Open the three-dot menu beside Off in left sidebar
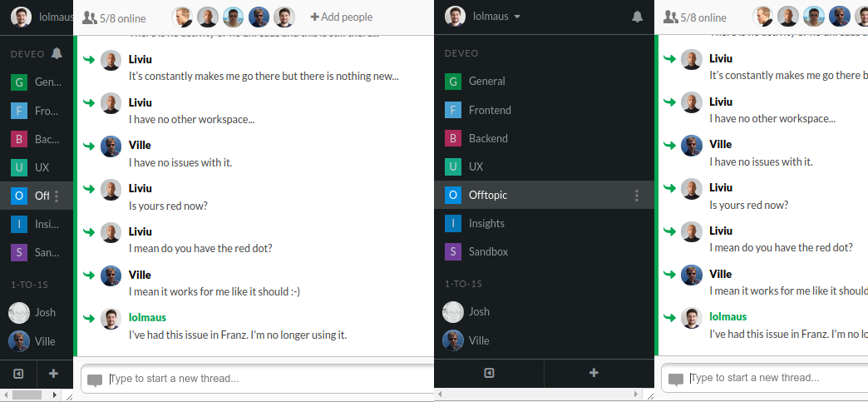Image resolution: width=868 pixels, height=402 pixels. (57, 196)
